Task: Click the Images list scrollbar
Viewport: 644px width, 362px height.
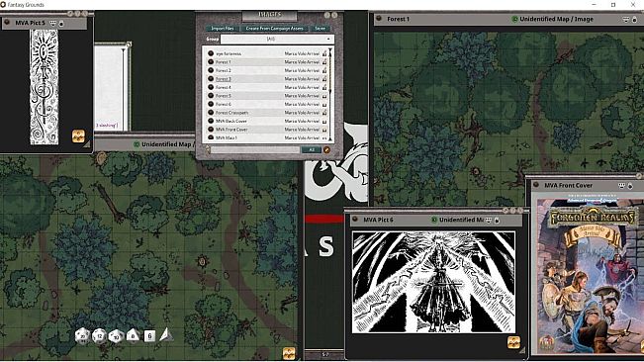Action: coord(330,94)
